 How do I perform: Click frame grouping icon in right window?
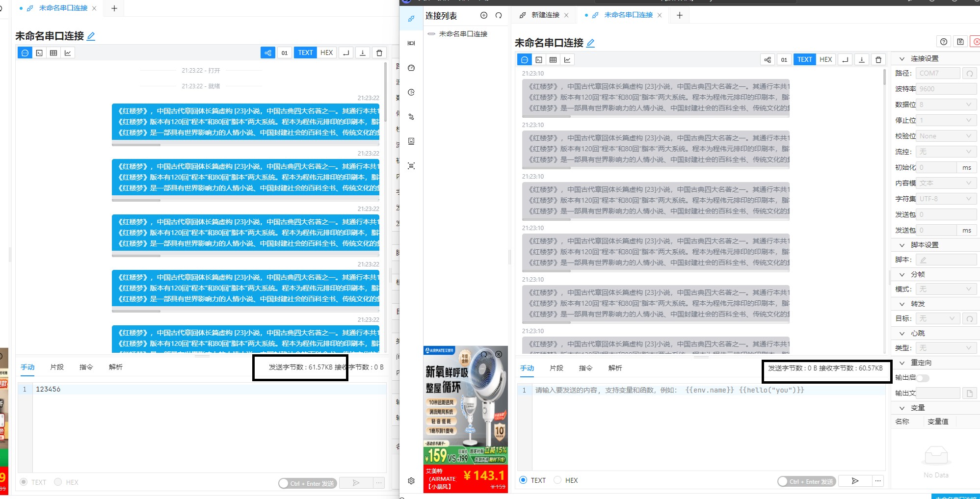pos(768,60)
